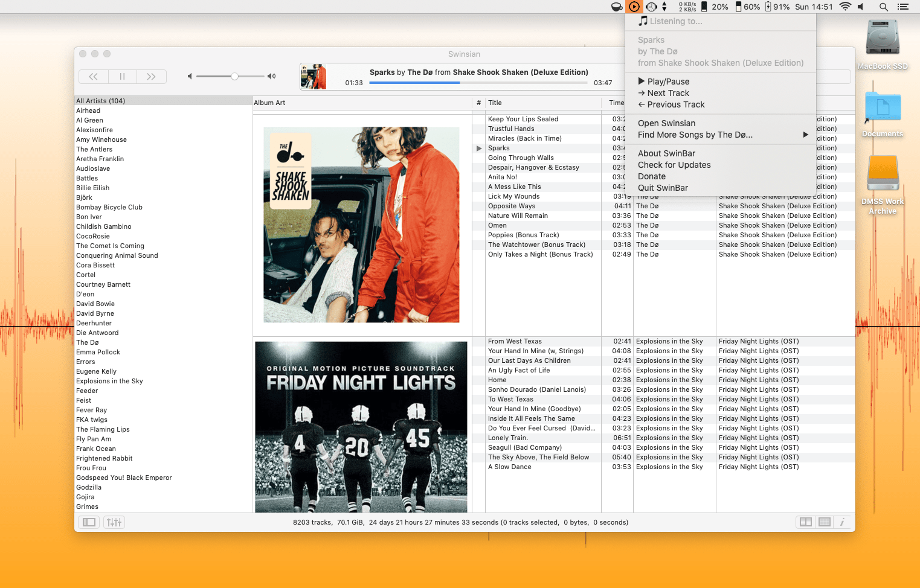The image size is (920, 588).
Task: Select Explosions in the Sky artist
Action: [x=163, y=381]
